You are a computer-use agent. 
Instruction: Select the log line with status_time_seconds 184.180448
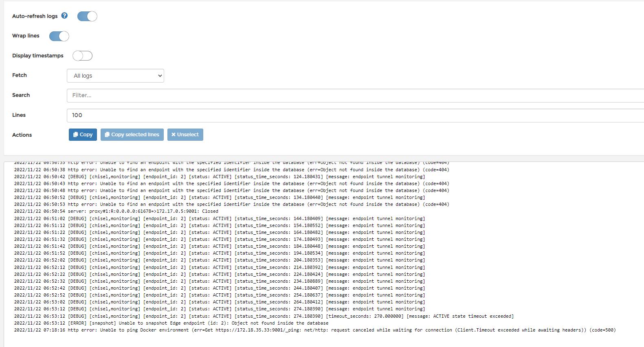tap(220, 246)
